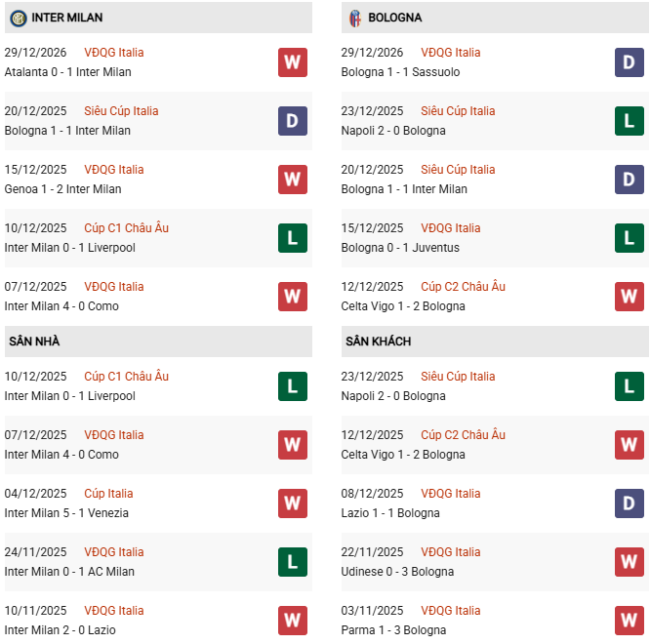Click W badge for Genoa 1 - 2 Inter Milan
The height and width of the screenshot is (644, 650).
(x=292, y=180)
